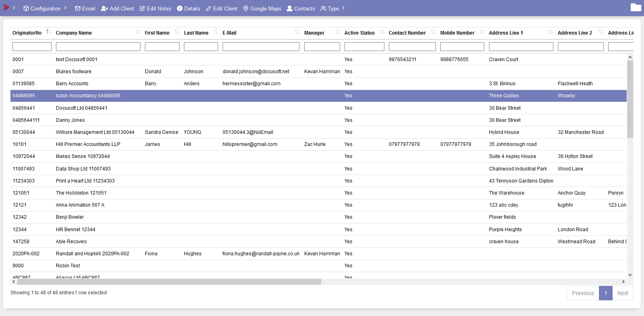Expand the chevron after Configuration
The height and width of the screenshot is (316, 644).
[65, 8]
